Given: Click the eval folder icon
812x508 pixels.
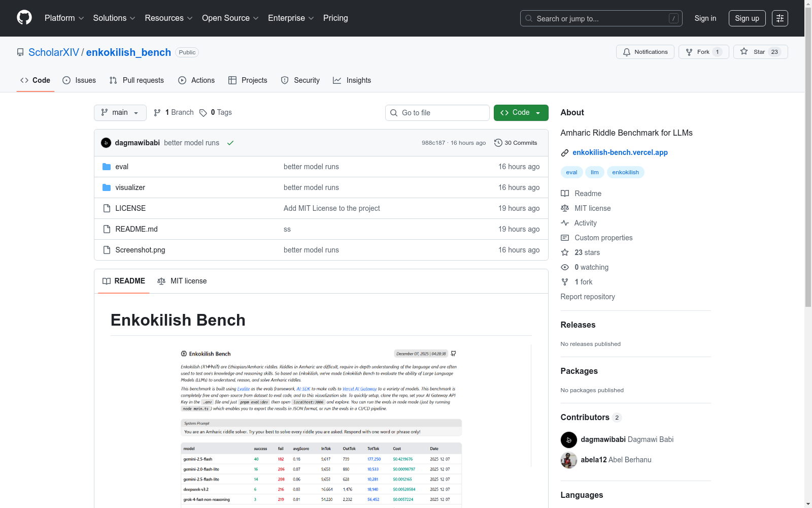Looking at the screenshot, I should pyautogui.click(x=107, y=167).
